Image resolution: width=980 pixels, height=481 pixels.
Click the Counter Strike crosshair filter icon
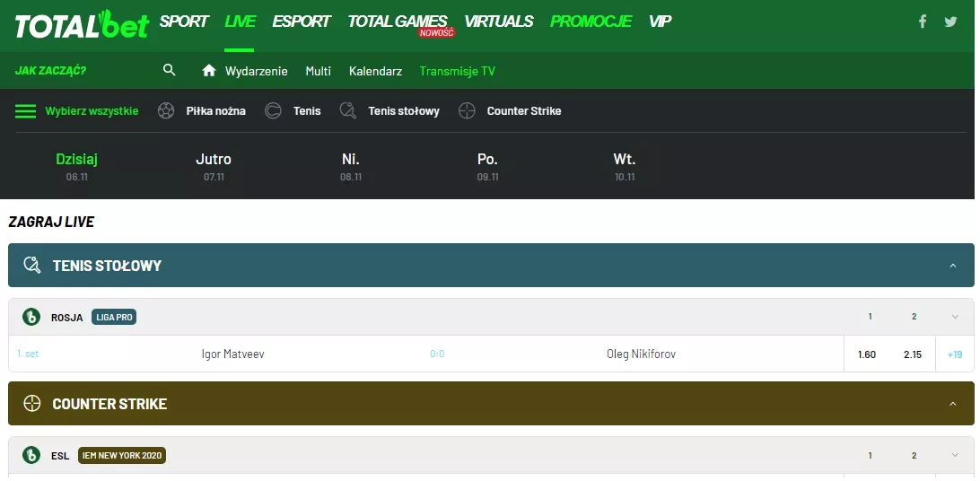pos(467,111)
